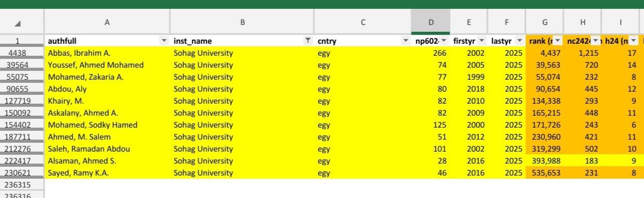644x198 pixels.
Task: Click the cell with rank 393,988
Action: click(545, 160)
